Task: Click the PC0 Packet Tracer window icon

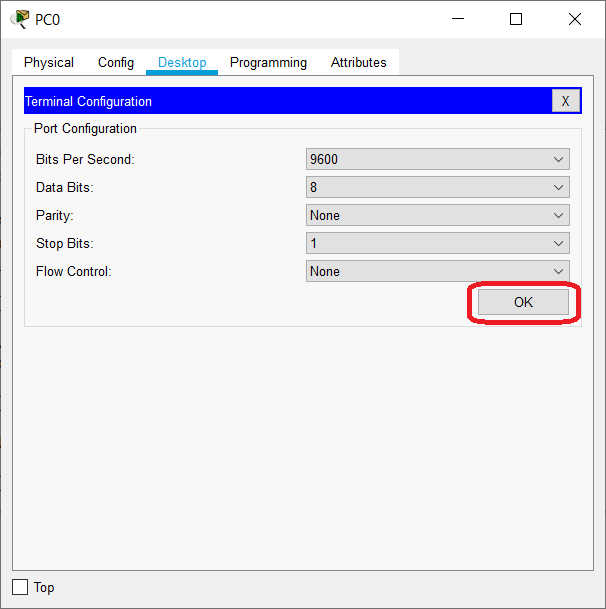Action: pyautogui.click(x=20, y=19)
